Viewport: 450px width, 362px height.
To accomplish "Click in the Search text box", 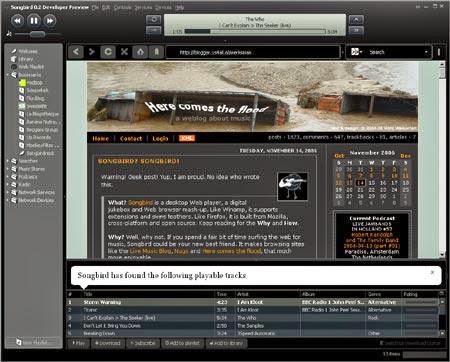I will (x=395, y=52).
